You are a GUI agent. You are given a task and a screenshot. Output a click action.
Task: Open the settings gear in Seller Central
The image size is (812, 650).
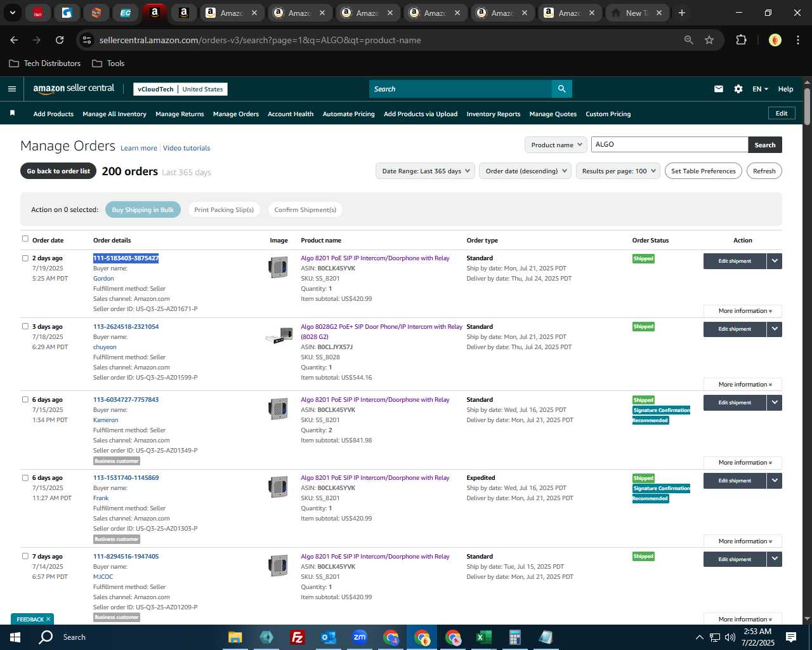(738, 89)
